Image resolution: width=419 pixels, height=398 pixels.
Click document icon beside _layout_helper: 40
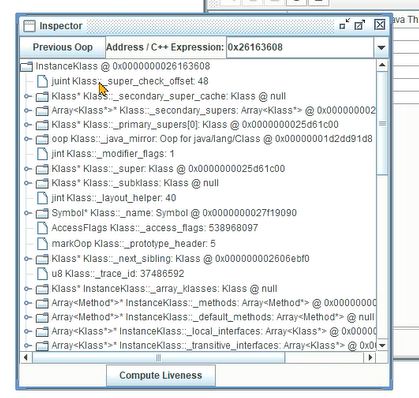pos(42,198)
